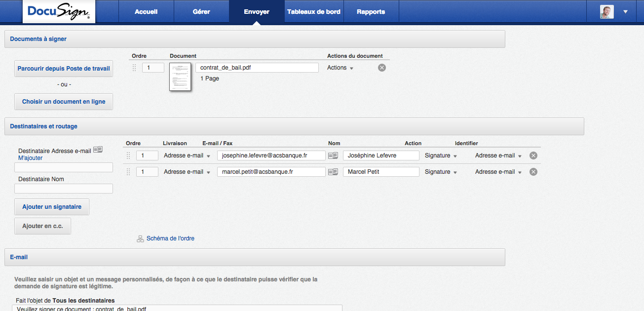The height and width of the screenshot is (311, 644).
Task: Click Parcourir depuis Poste de travail button
Action: (64, 69)
